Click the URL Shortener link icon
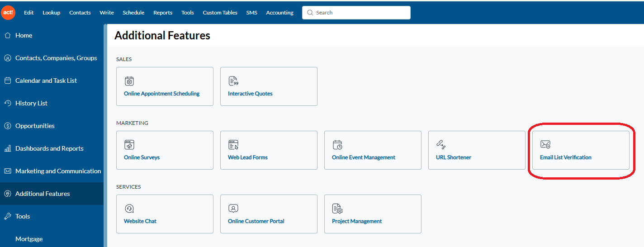 tap(441, 145)
